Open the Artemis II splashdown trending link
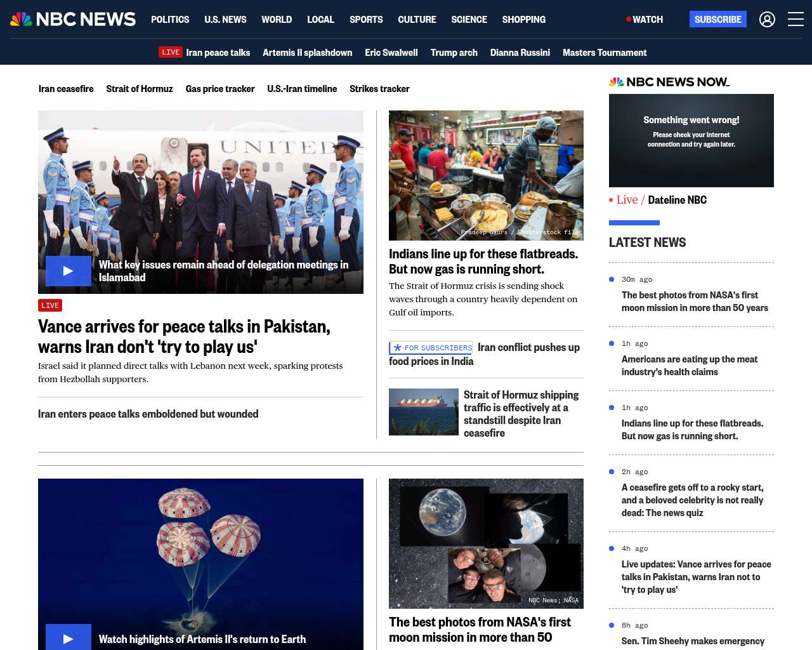This screenshot has height=650, width=812. point(307,53)
